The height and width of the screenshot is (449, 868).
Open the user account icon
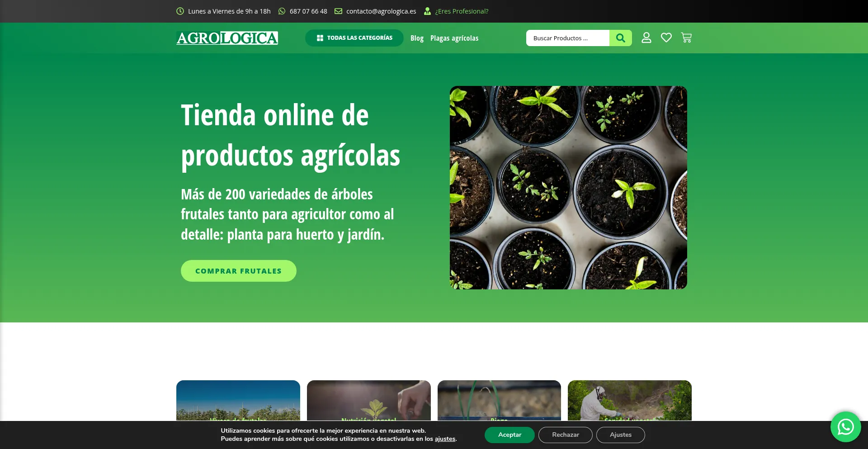click(x=646, y=38)
